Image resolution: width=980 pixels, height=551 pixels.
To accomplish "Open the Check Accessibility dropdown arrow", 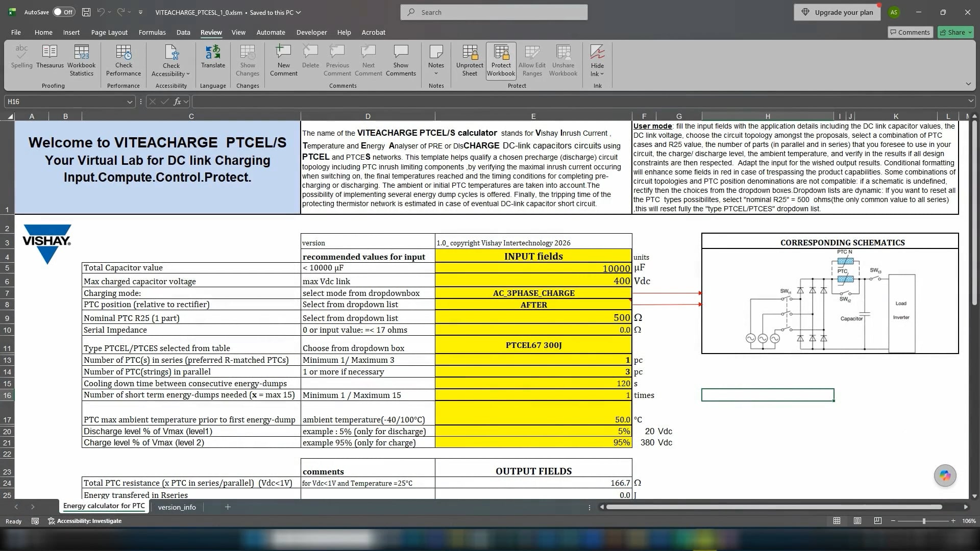I will tap(188, 74).
